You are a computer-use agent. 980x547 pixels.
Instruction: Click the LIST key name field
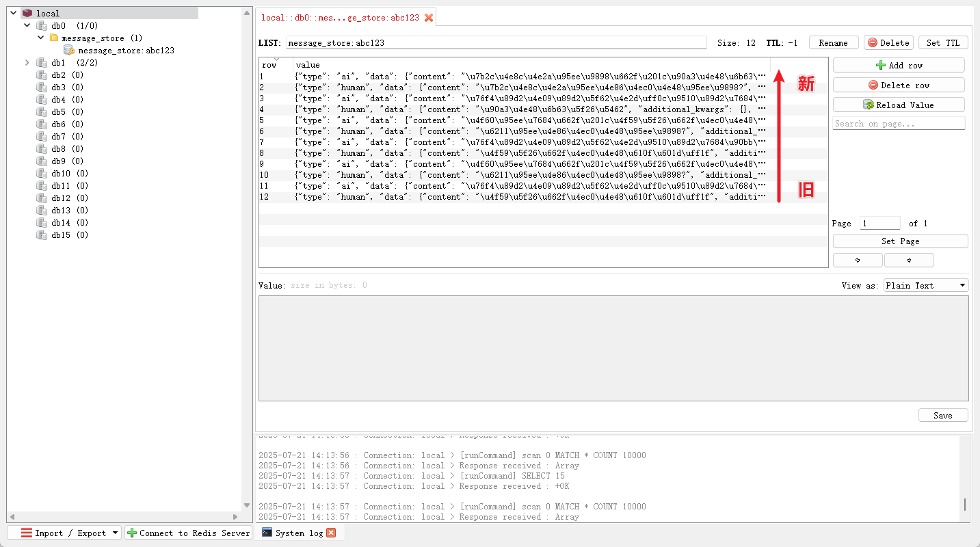click(x=496, y=42)
